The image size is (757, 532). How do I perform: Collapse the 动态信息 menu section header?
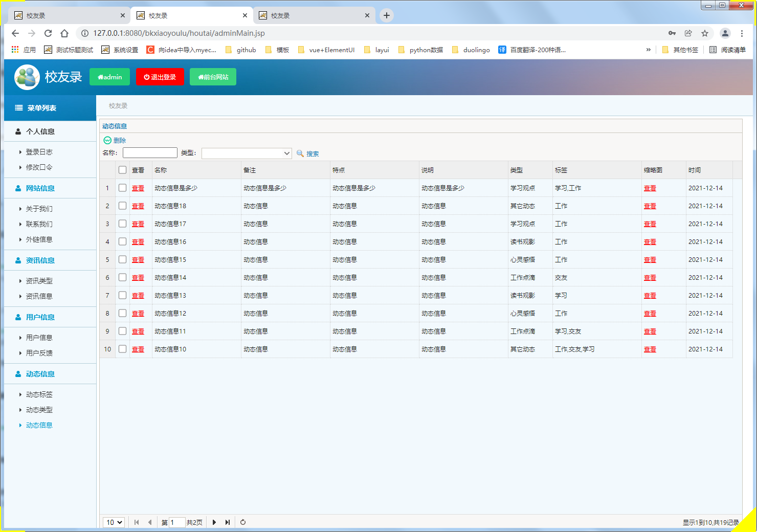click(x=50, y=374)
